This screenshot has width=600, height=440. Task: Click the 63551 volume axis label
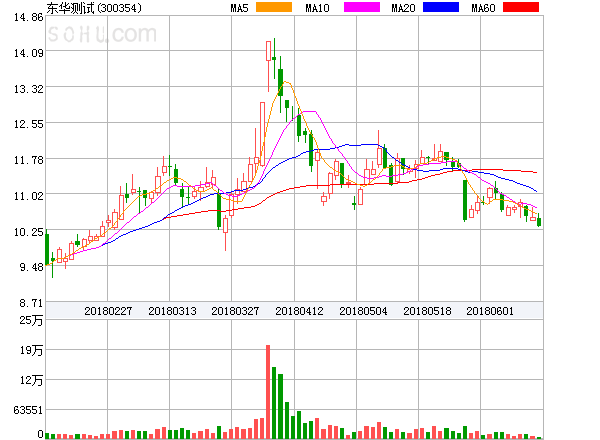[x=28, y=410]
